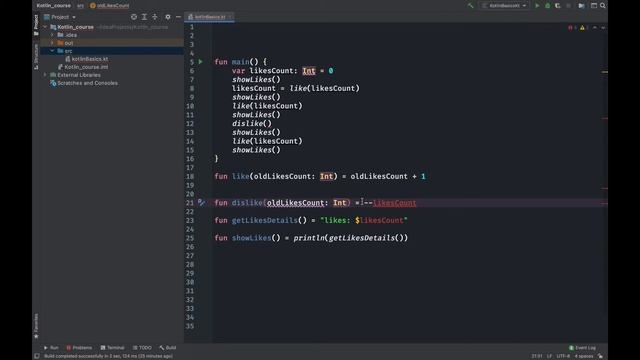Viewport: 640px width, 360px height.
Task: Click the red likesCount error on line 21
Action: click(395, 203)
